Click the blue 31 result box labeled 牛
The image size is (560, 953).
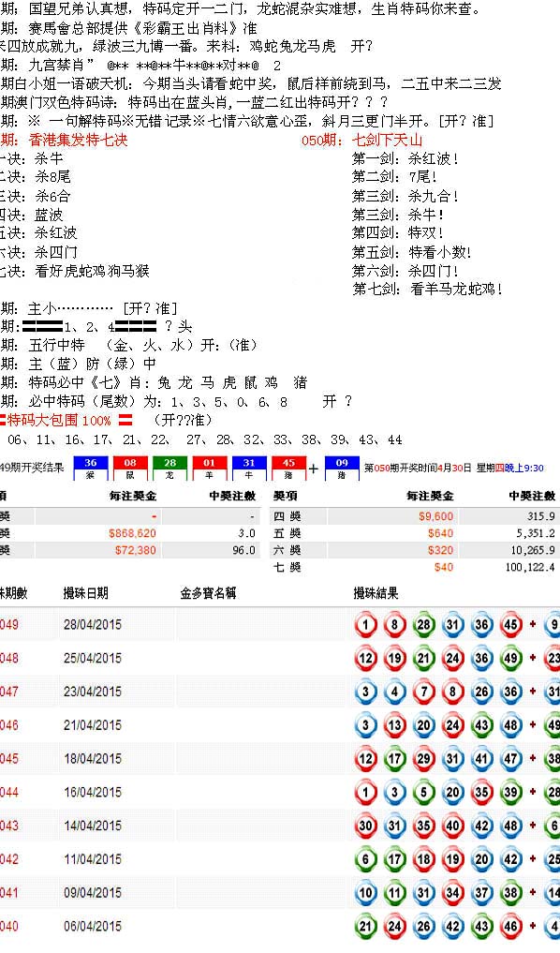249,468
